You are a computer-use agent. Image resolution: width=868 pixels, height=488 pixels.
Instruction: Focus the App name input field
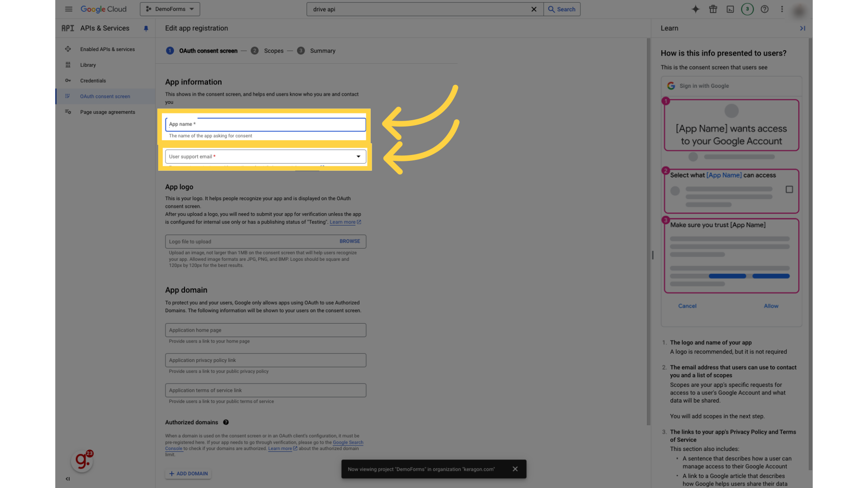point(266,124)
